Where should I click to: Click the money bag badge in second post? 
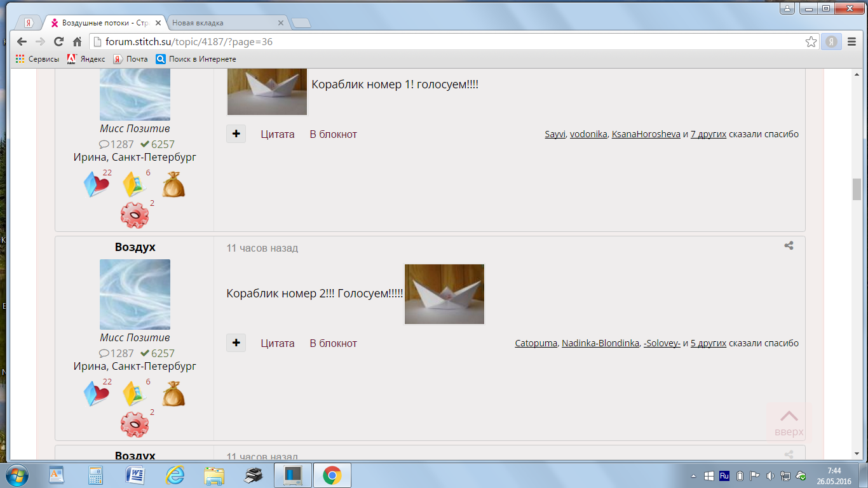(x=173, y=394)
